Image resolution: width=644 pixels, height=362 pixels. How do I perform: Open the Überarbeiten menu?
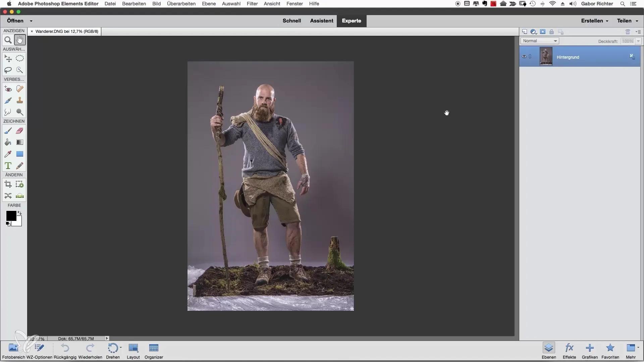point(181,4)
